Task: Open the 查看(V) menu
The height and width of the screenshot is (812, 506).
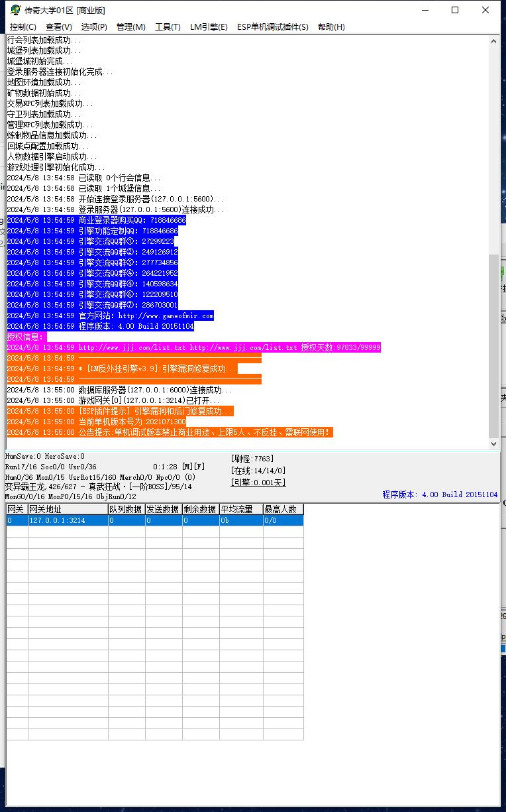Action: [59, 27]
